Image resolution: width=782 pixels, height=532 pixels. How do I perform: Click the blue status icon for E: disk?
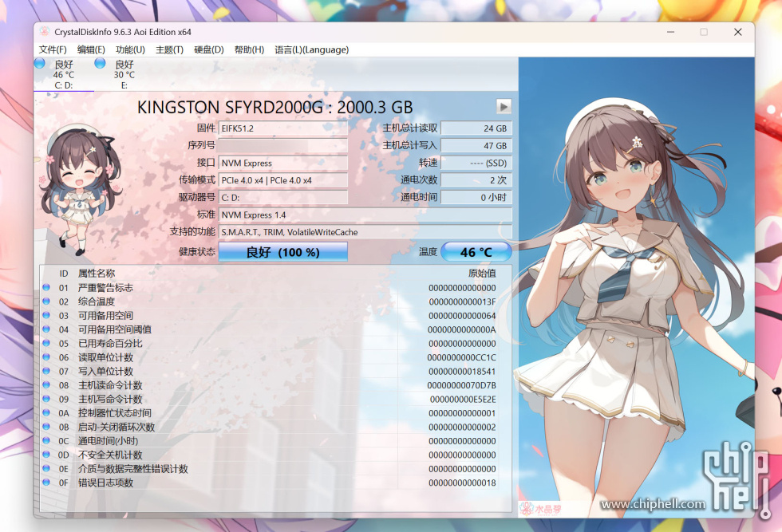coord(101,63)
